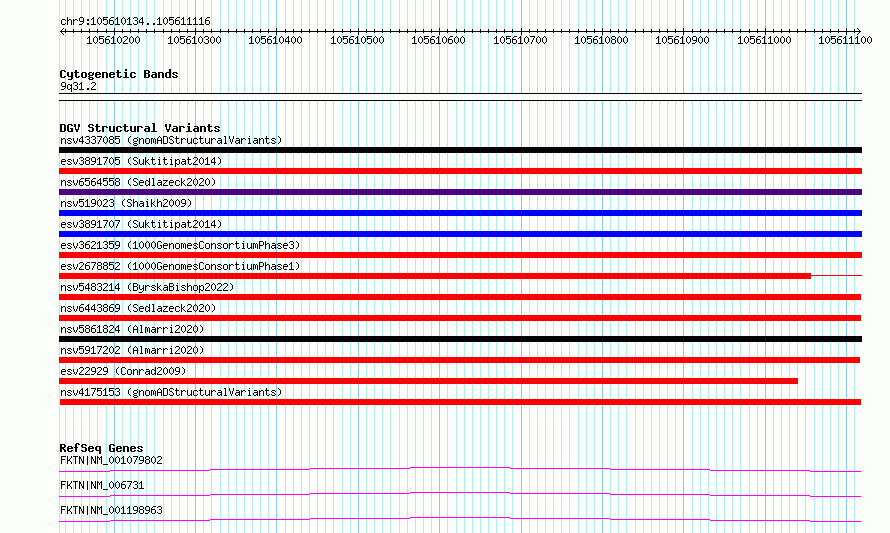Viewport: 890px width, 533px height.
Task: Click the red bar beneath esv22929
Action: point(429,381)
